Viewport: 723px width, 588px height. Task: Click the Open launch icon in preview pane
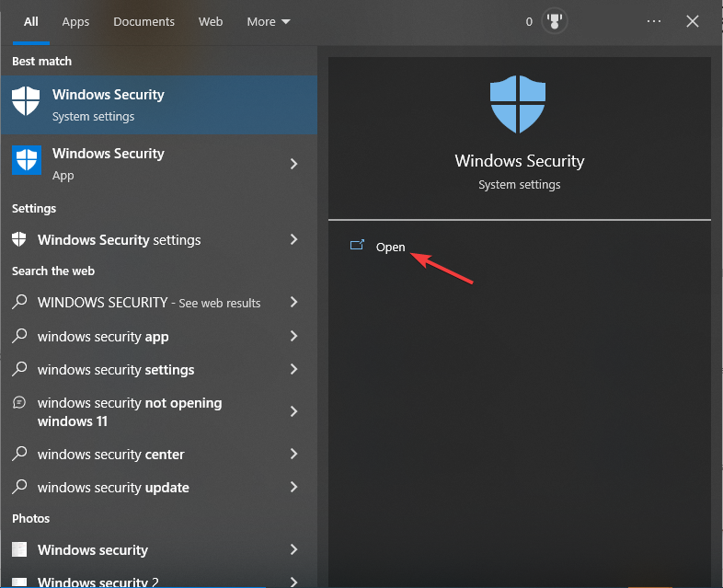[357, 246]
